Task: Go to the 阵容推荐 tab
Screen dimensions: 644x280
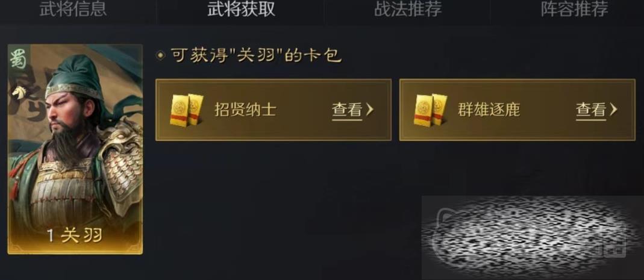Action: 574,10
